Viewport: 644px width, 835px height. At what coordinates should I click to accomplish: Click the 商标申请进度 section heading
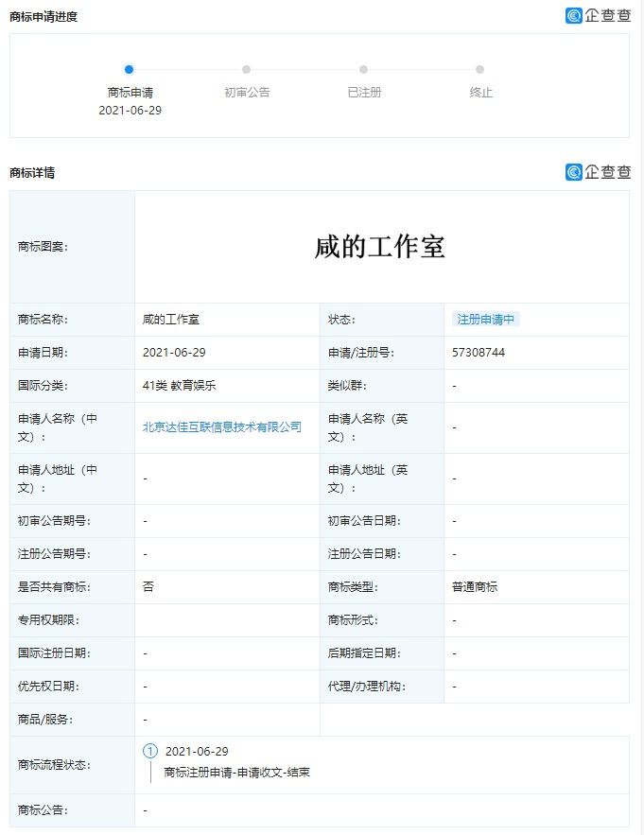point(44,16)
